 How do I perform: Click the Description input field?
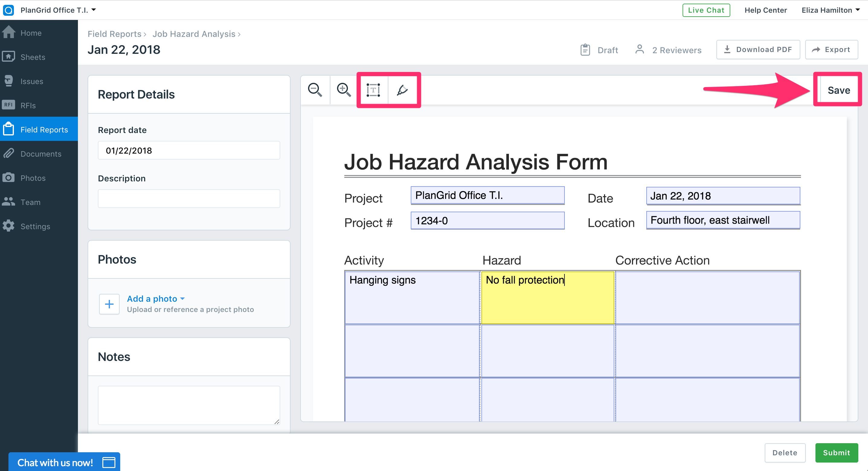point(189,199)
